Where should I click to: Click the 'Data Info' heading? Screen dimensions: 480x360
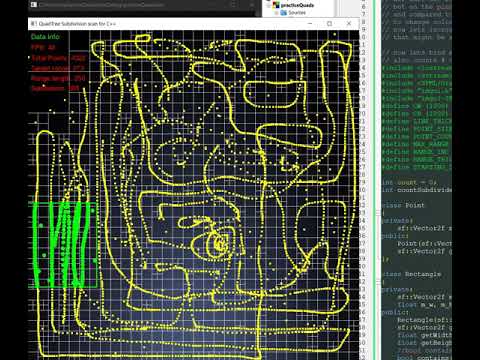[45, 37]
